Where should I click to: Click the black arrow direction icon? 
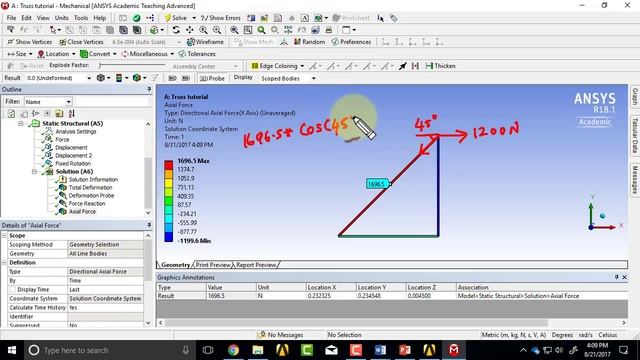402,66
